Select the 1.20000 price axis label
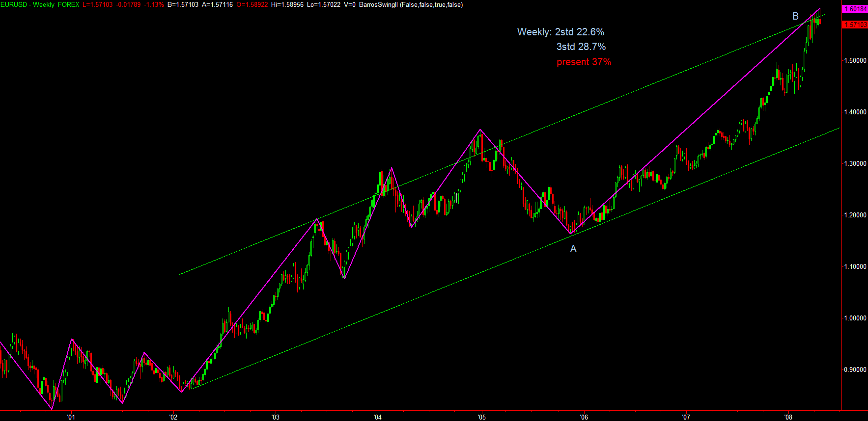The height and width of the screenshot is (421, 868). point(855,215)
